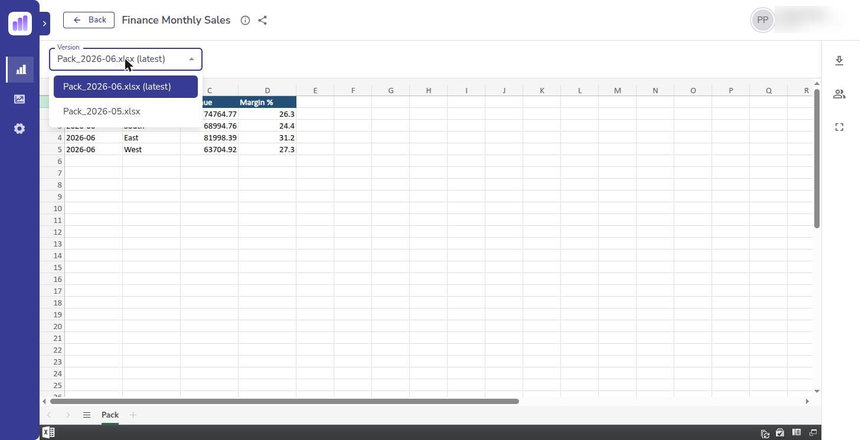Click the pop-out window icon in the status bar
This screenshot has height=440, width=868.
[x=813, y=432]
